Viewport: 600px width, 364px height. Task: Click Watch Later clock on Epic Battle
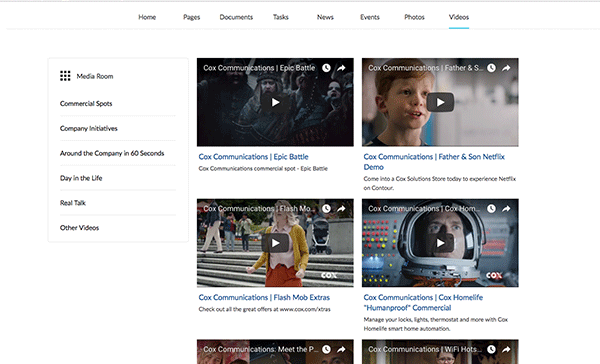pos(326,68)
